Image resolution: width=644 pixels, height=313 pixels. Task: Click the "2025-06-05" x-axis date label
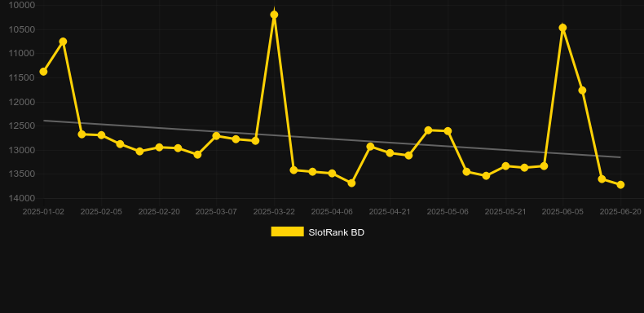pos(562,212)
